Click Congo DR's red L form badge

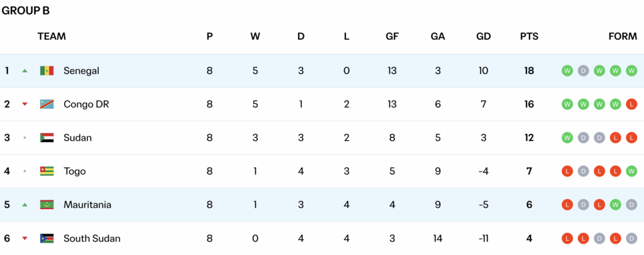pyautogui.click(x=631, y=104)
